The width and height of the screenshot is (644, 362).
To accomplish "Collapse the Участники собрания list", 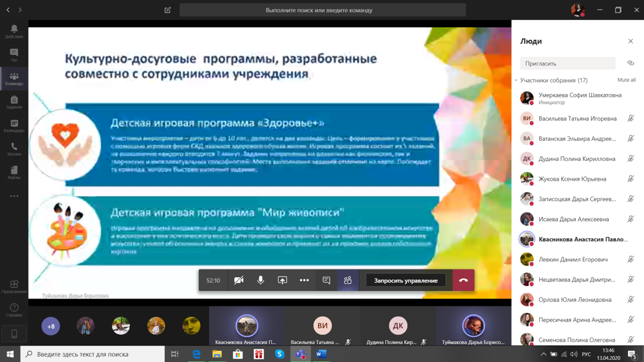I will 516,81.
